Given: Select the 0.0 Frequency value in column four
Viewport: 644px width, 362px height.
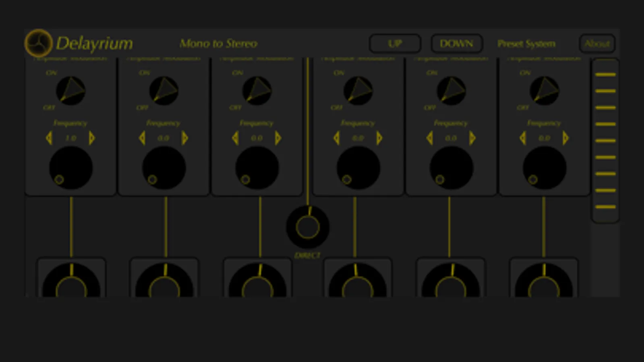Looking at the screenshot, I should 358,138.
